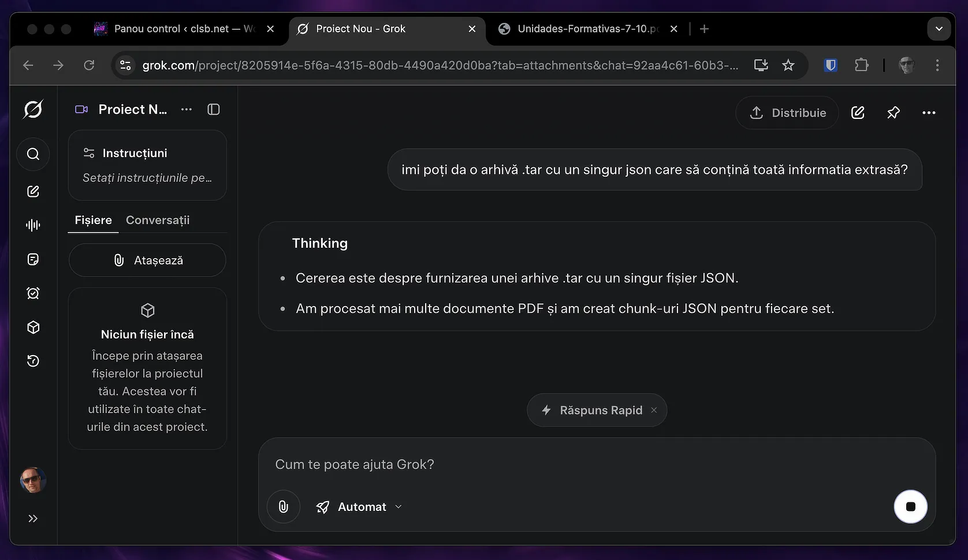Screen dimensions: 968x560
Task: Open the chat more options ellipsis
Action: point(929,113)
